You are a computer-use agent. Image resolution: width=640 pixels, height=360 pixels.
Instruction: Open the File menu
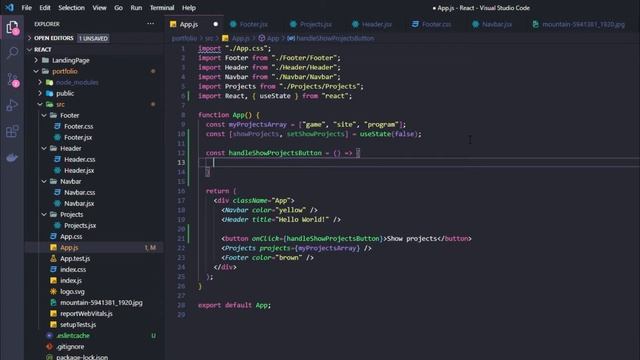coord(27,8)
